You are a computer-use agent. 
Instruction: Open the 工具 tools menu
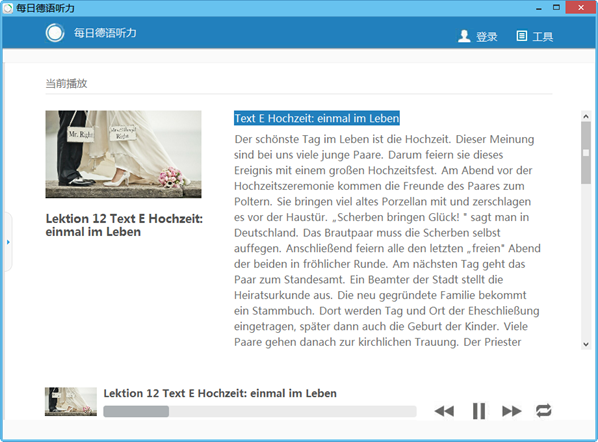pyautogui.click(x=543, y=37)
